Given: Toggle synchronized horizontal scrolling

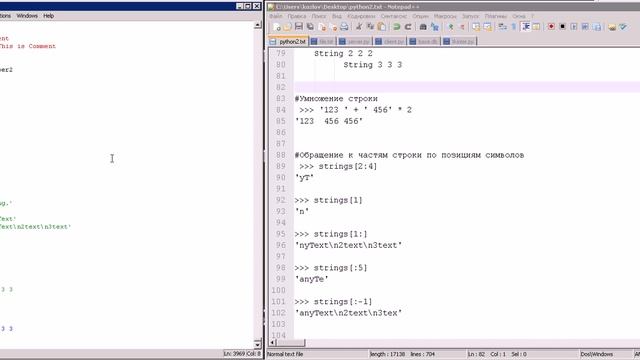Looking at the screenshot, I should (x=487, y=27).
